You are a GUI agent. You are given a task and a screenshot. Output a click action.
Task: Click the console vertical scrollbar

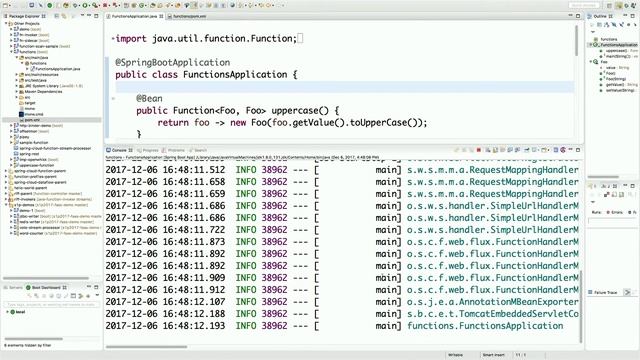coord(580,307)
